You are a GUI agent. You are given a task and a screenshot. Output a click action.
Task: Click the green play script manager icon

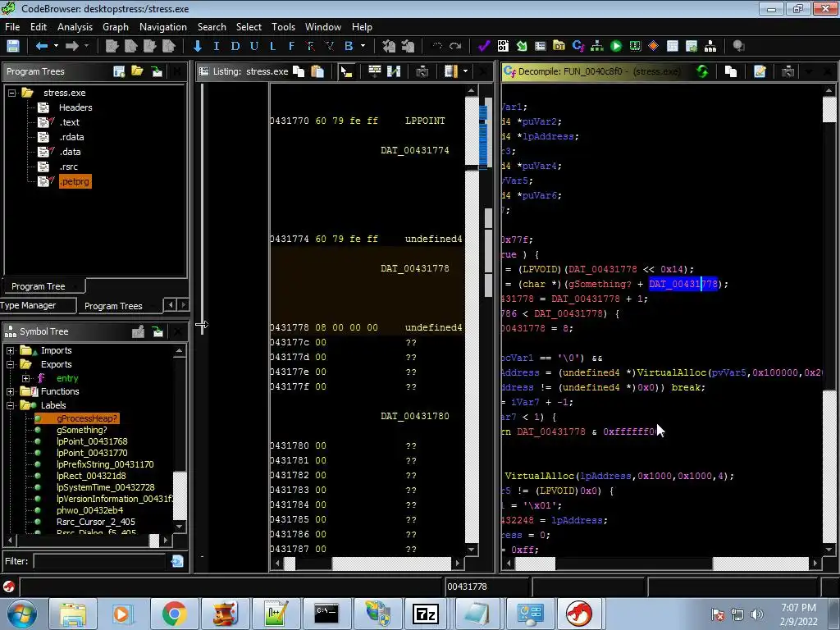click(x=616, y=46)
